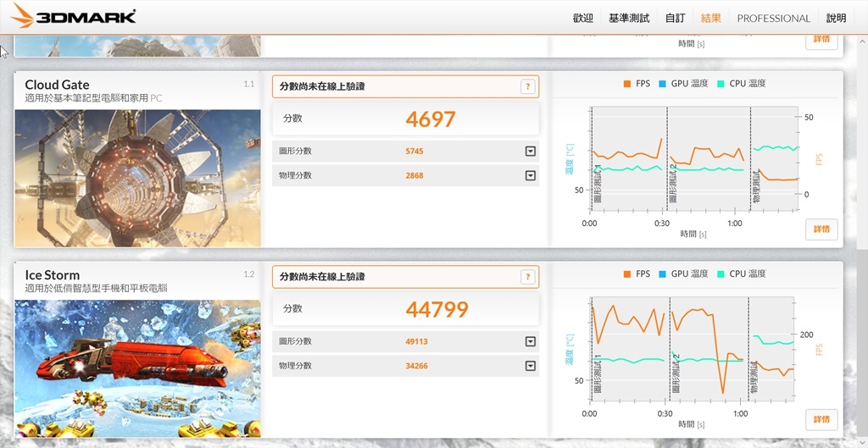This screenshot has width=868, height=448.
Task: Open the 說明 tab
Action: click(836, 19)
